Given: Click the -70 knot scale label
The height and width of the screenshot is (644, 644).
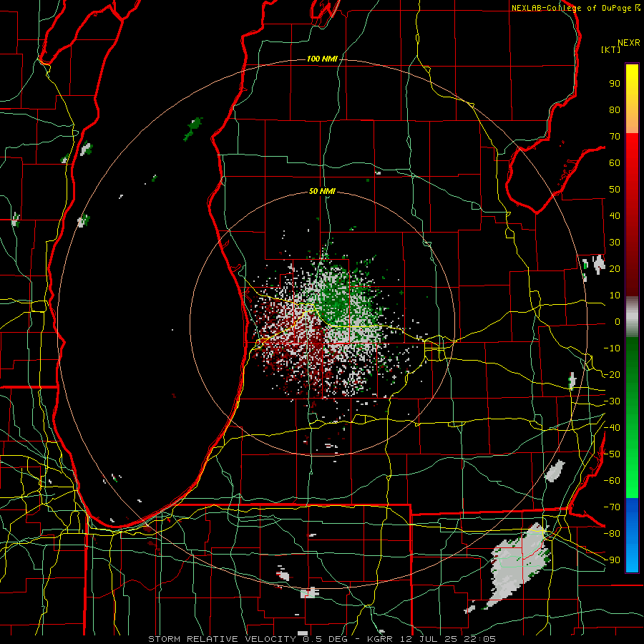Looking at the screenshot, I should coord(612,507).
